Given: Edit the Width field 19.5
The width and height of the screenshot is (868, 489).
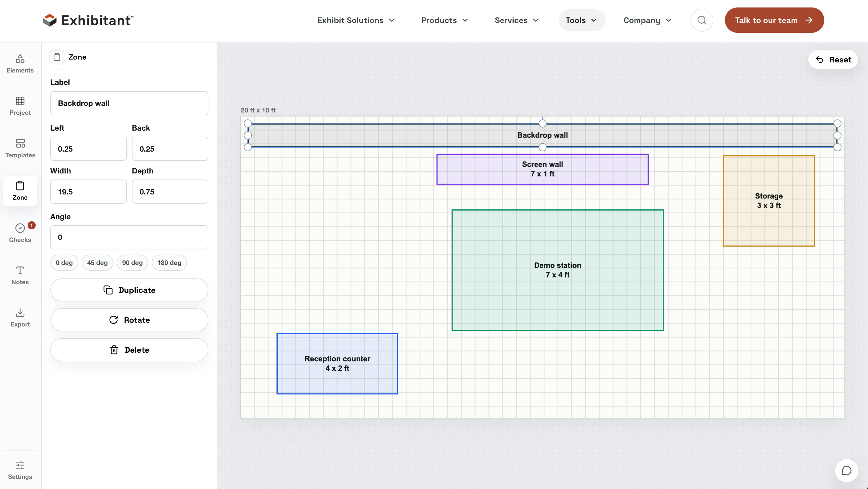Looking at the screenshot, I should tap(88, 192).
